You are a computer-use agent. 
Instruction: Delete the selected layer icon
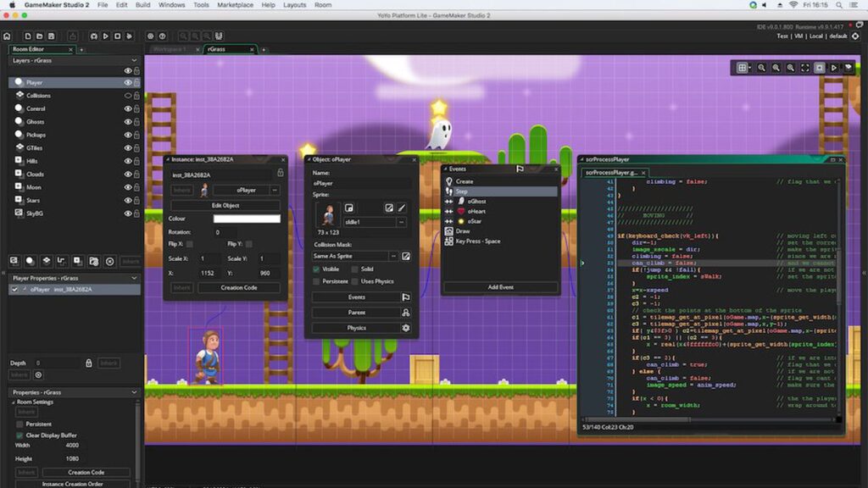(109, 261)
